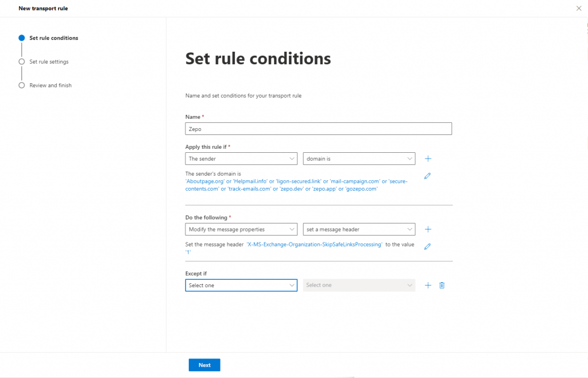Screen dimensions: 588x378
Task: Close the New transport rule dialog
Action: (578, 8)
